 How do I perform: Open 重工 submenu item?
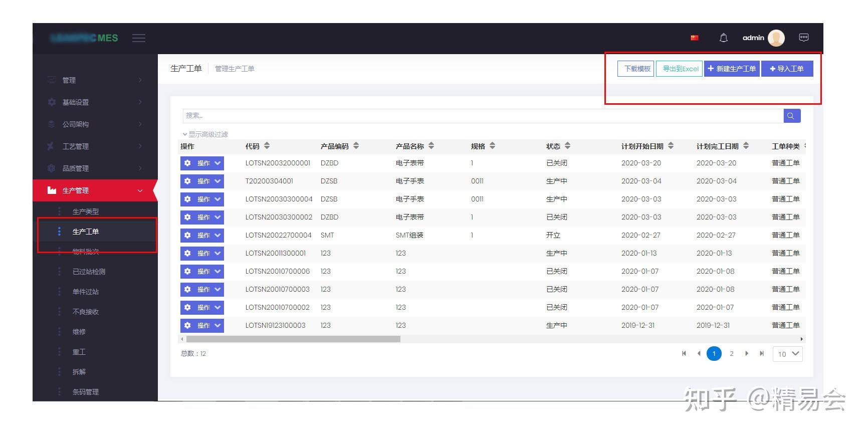coord(79,352)
